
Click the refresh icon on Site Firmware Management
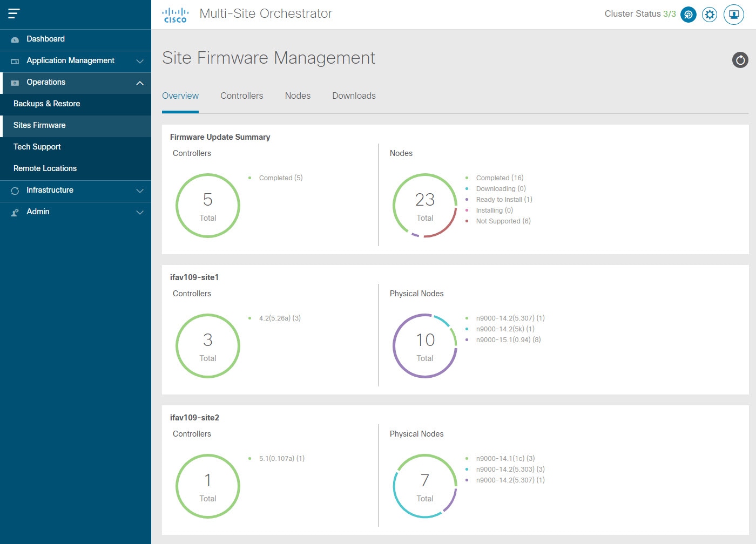(740, 60)
